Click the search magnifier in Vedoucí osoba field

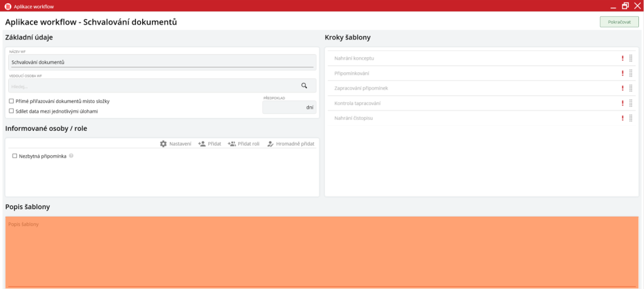pyautogui.click(x=304, y=86)
